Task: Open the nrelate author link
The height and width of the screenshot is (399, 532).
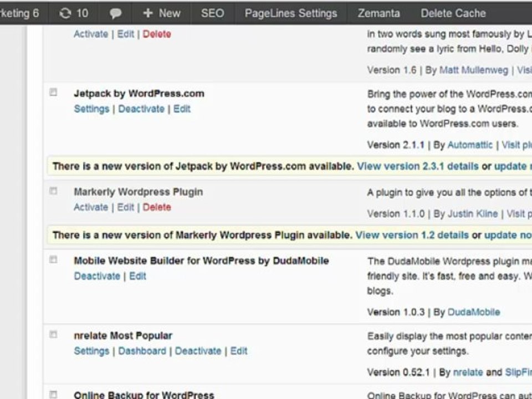Action: click(468, 372)
